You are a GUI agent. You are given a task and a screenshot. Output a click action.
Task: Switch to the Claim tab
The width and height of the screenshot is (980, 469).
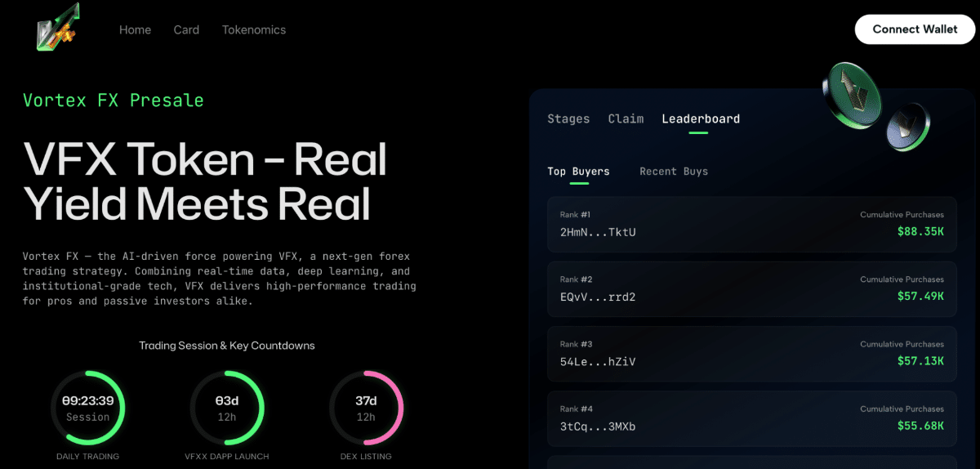coord(626,118)
